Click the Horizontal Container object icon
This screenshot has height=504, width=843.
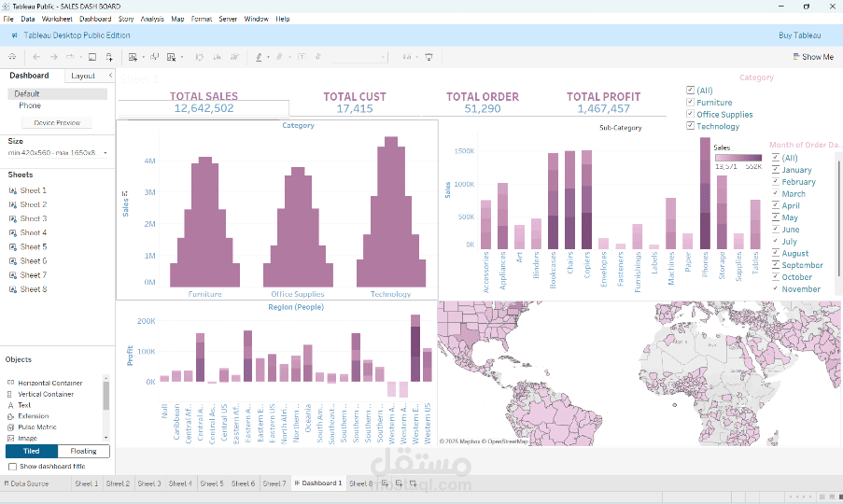pyautogui.click(x=10, y=383)
